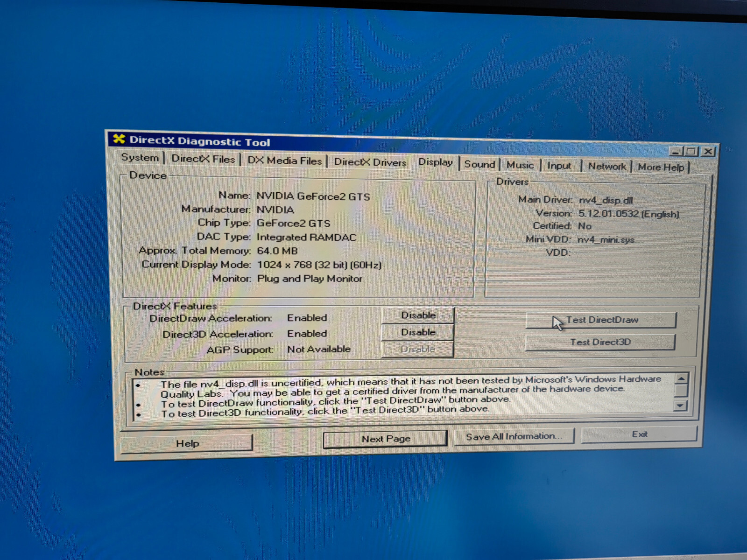Click the main driver nv4_disp.dll
The height and width of the screenshot is (560, 747).
pyautogui.click(x=606, y=200)
